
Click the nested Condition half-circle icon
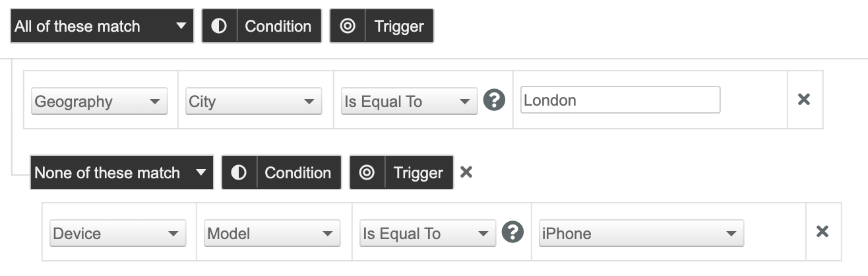click(239, 173)
